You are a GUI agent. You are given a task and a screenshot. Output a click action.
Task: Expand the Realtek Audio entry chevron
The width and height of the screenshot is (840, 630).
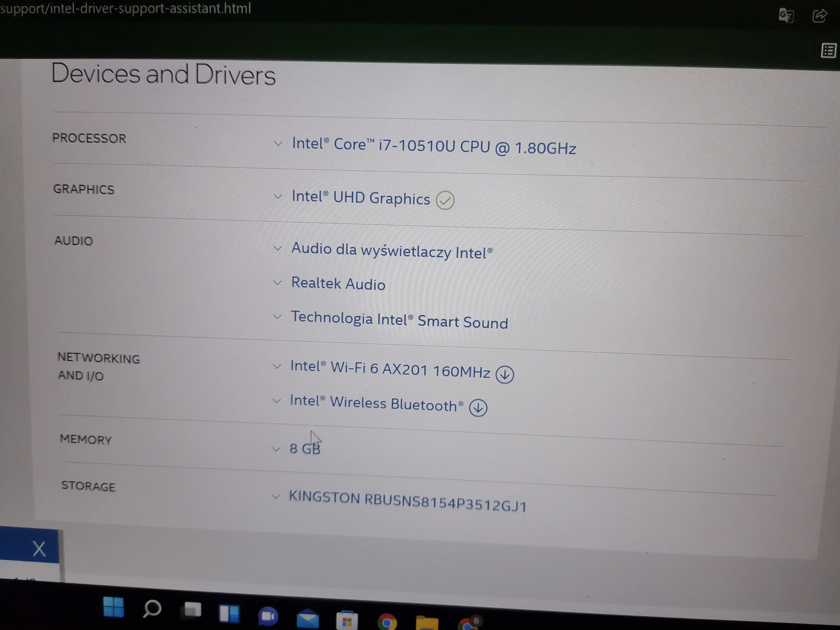278,283
